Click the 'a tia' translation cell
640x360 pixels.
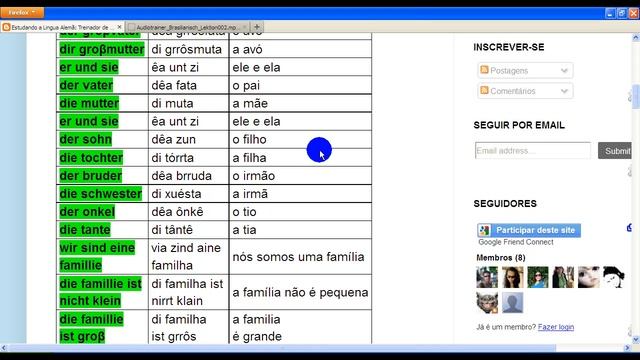[300, 229]
